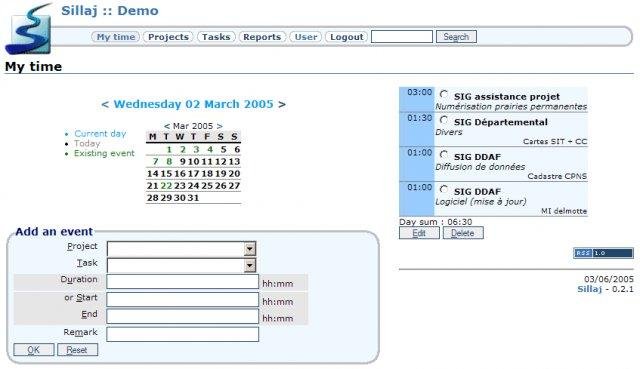Click the Sillaj :: Demo title link
Image resolution: width=640 pixels, height=369 pixels.
pos(110,11)
